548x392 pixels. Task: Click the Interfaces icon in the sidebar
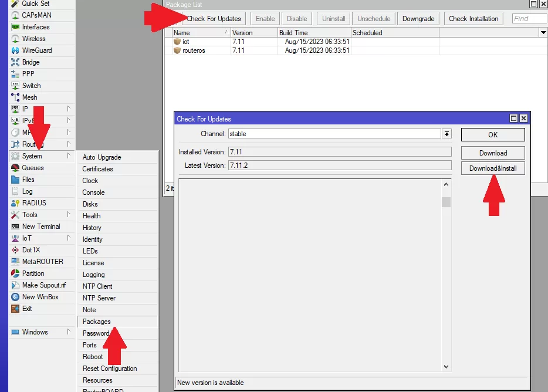coord(15,27)
